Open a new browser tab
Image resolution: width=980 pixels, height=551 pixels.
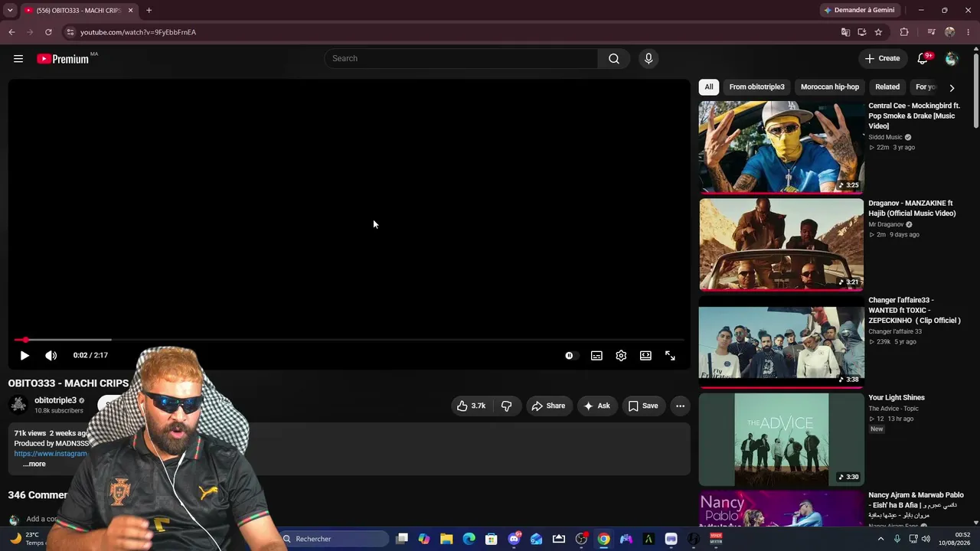tap(149, 11)
